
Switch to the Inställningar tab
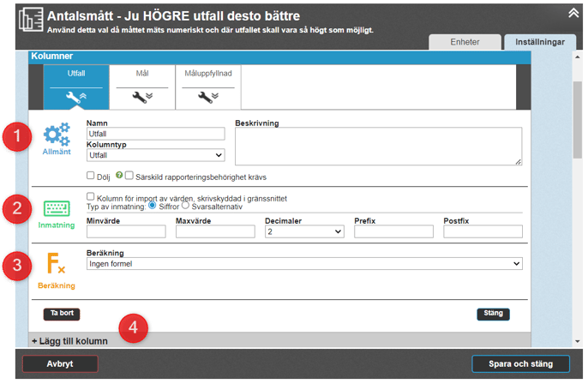coord(534,42)
